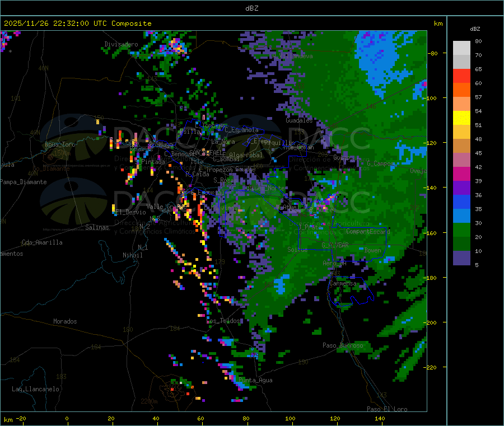Image resolution: width=504 pixels, height=426 pixels.
Task: Click the 'S_Rosa' map label
Action: point(225,181)
